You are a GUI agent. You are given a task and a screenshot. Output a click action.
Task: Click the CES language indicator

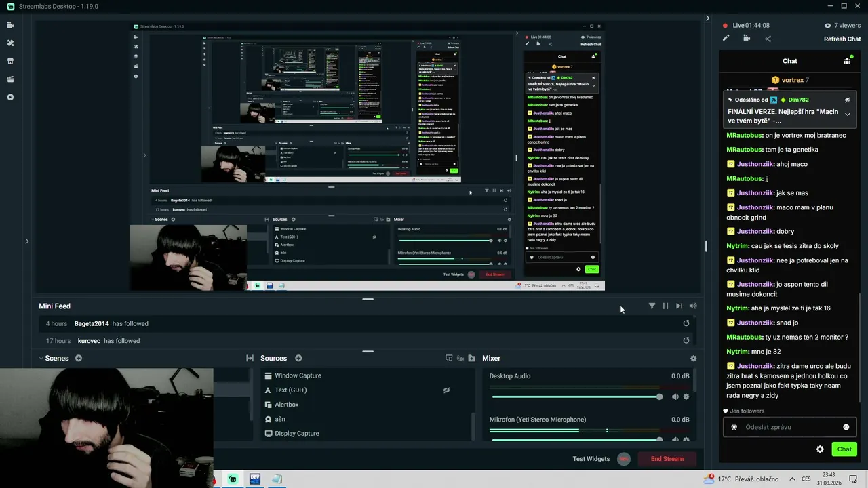pyautogui.click(x=806, y=479)
